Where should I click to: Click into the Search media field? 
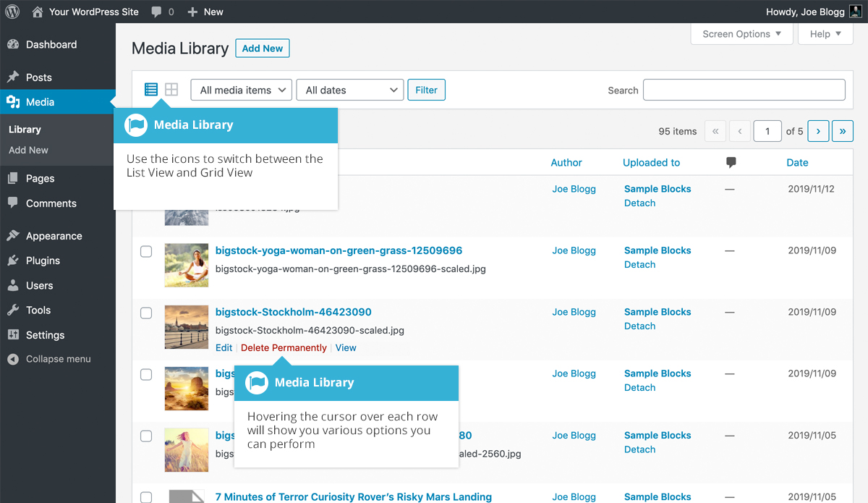coord(744,90)
